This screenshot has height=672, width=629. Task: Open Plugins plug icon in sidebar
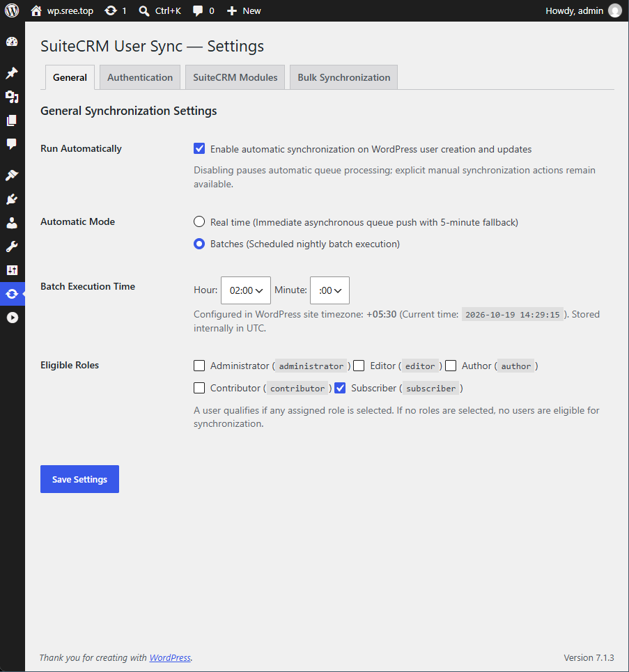(12, 199)
